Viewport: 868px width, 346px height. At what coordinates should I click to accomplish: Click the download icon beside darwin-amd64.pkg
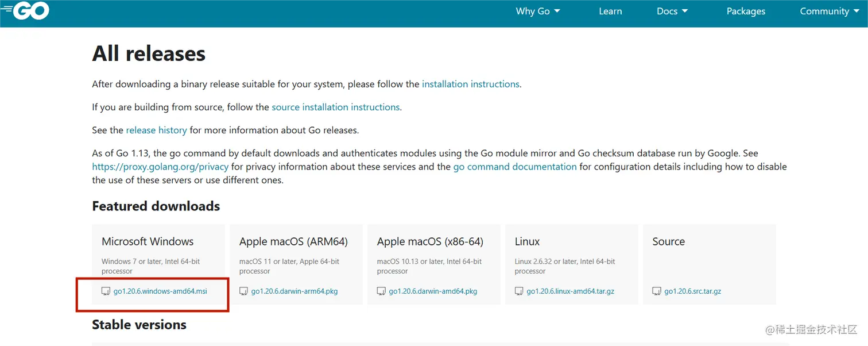381,291
